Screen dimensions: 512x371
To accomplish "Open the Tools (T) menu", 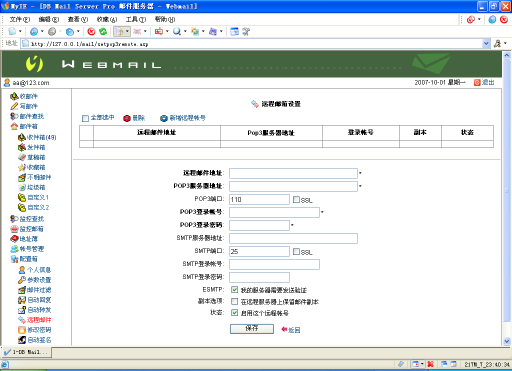I will [x=136, y=20].
